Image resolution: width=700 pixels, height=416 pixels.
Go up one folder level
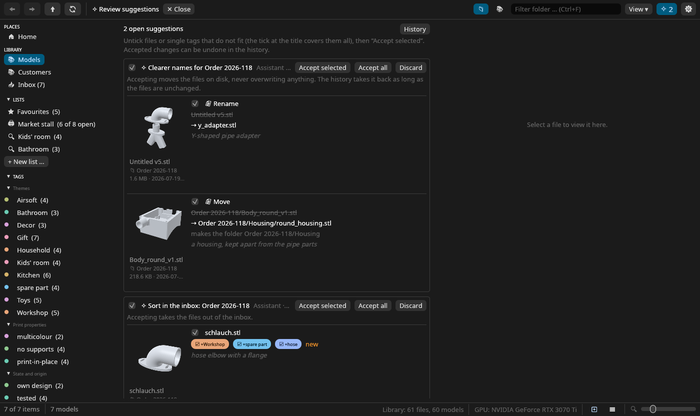pyautogui.click(x=52, y=9)
